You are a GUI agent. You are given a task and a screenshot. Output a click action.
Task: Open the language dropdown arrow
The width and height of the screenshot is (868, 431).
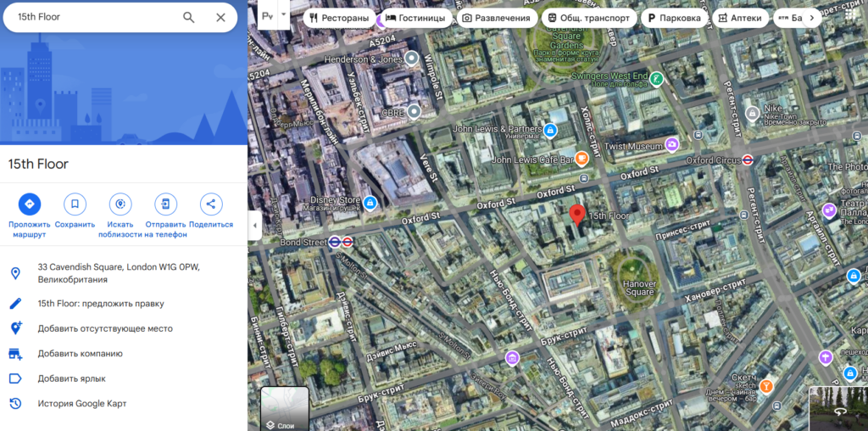pos(283,14)
